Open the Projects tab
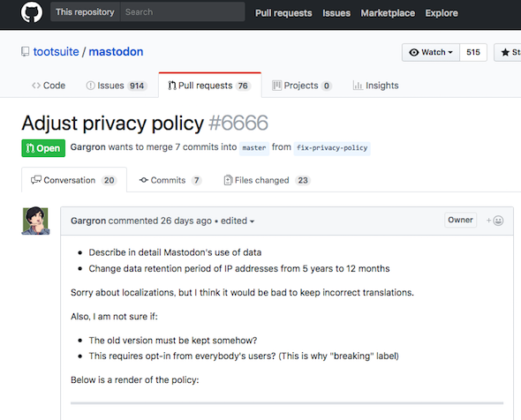The width and height of the screenshot is (521, 420). (301, 86)
